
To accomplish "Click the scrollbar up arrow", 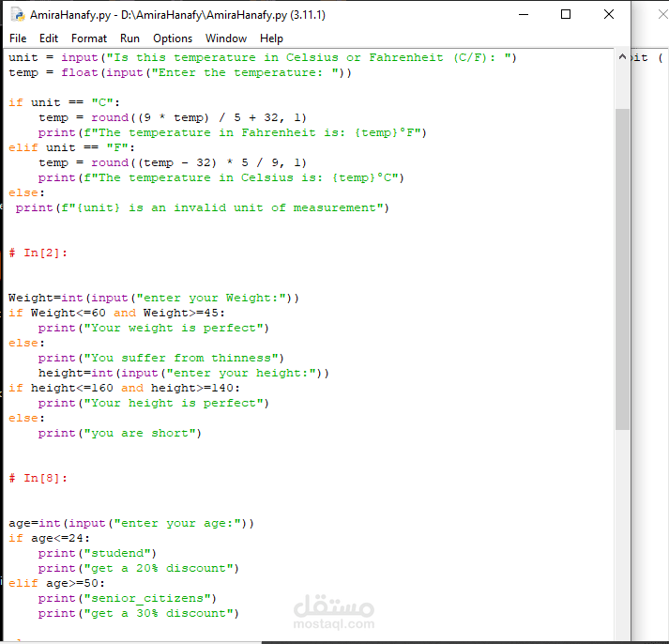I will pos(622,56).
